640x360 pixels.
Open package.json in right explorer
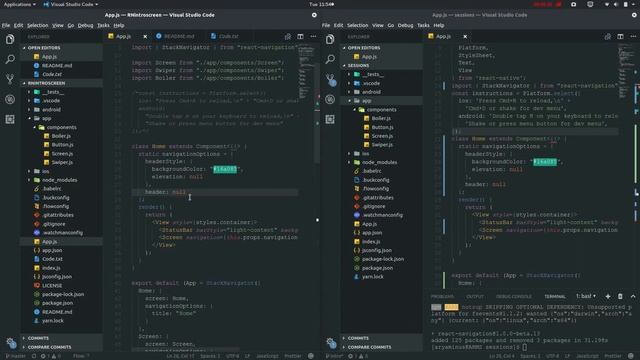pyautogui.click(x=377, y=268)
